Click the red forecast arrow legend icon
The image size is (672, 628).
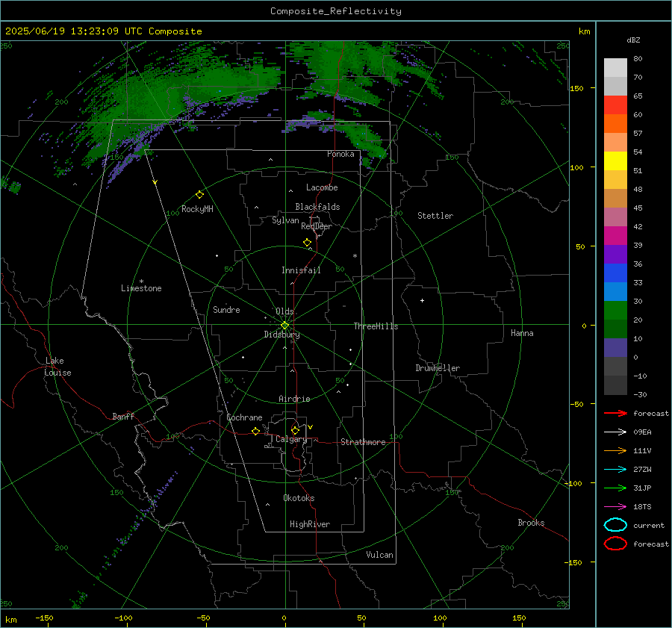pyautogui.click(x=615, y=413)
